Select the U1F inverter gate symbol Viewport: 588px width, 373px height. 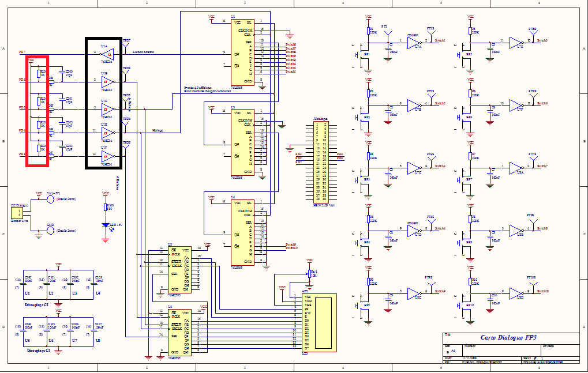click(x=107, y=156)
